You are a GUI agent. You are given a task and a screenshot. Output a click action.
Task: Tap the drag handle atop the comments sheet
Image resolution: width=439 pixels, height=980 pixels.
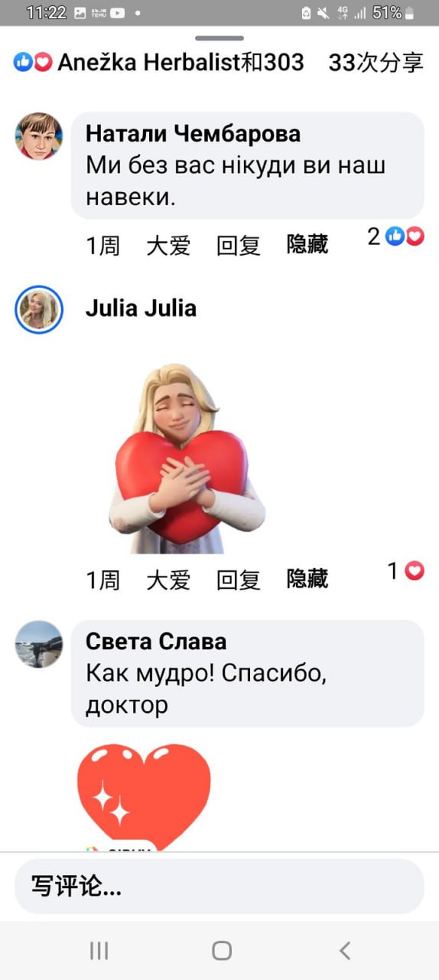[x=219, y=38]
